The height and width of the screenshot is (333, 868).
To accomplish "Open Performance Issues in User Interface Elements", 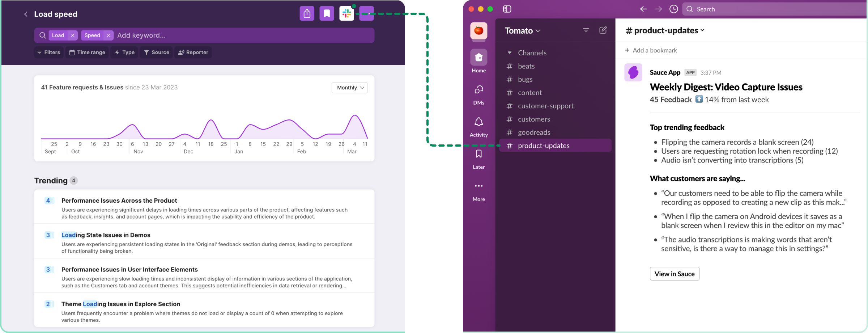I will 204,275.
